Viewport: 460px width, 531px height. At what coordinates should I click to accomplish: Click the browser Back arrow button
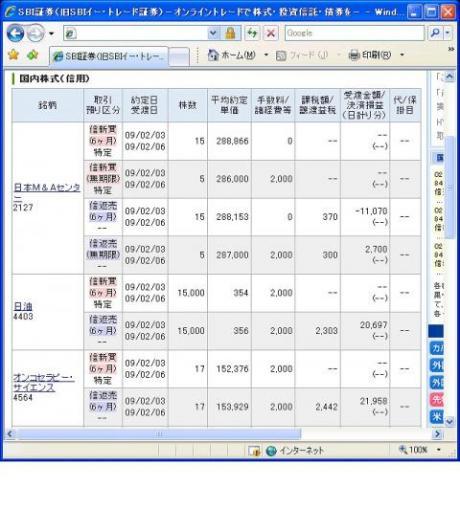click(x=15, y=33)
